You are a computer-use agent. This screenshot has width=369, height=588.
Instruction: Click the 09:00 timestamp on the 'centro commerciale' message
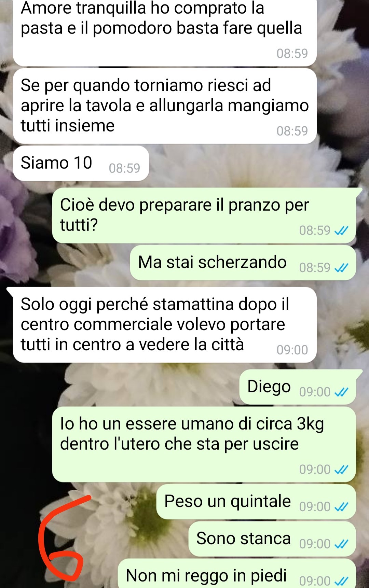pyautogui.click(x=292, y=350)
